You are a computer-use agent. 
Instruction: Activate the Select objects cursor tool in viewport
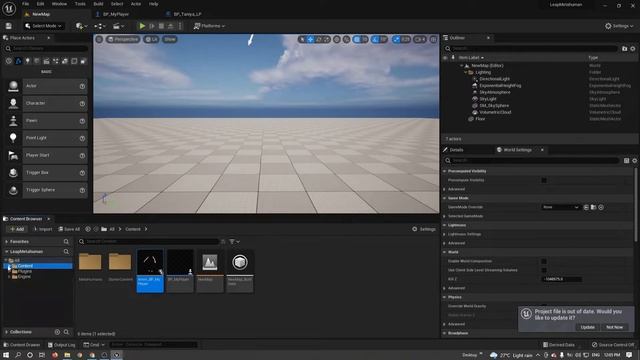(302, 39)
